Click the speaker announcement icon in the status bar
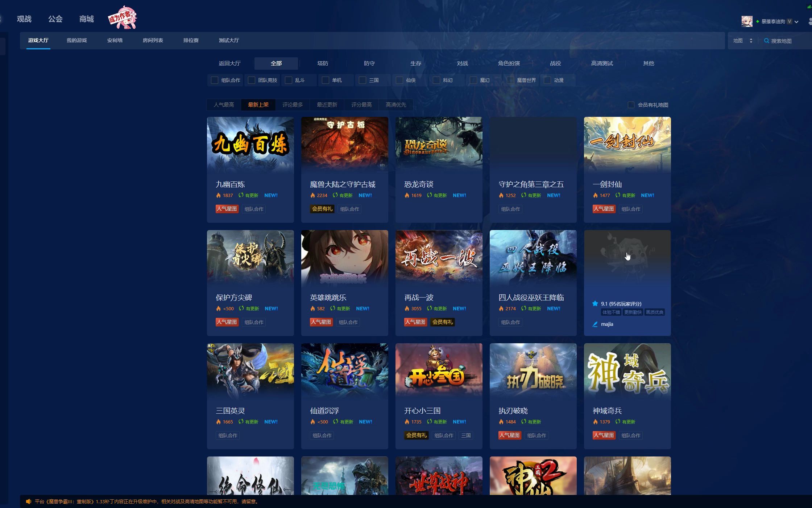 (x=29, y=501)
